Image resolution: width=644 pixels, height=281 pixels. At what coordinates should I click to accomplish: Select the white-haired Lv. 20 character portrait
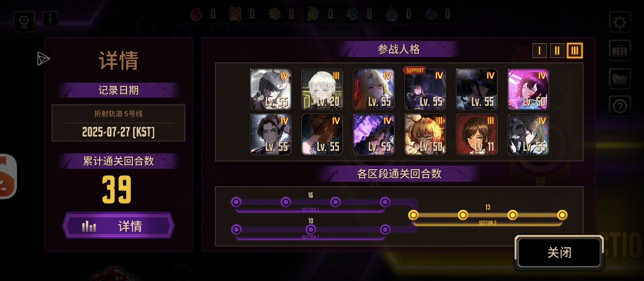322,89
